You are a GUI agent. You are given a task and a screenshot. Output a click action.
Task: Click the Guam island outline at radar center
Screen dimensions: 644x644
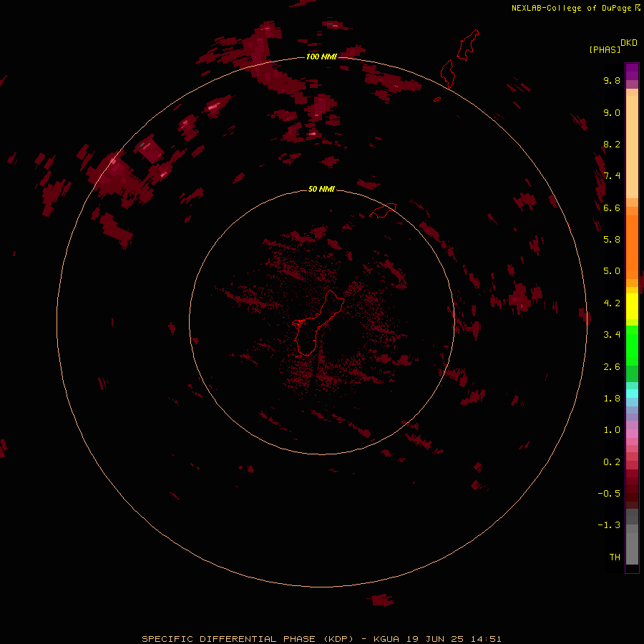pos(318,323)
